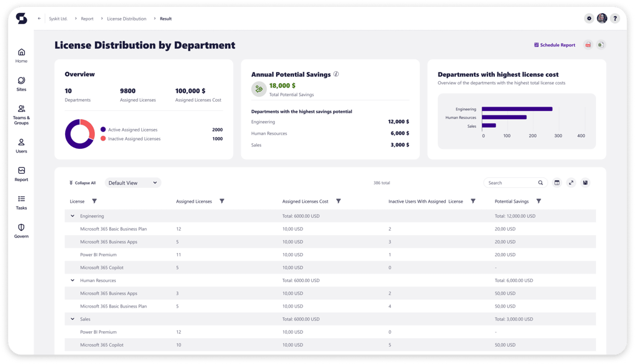Image resolution: width=635 pixels, height=364 pixels.
Task: Export report as PDF icon
Action: (588, 45)
